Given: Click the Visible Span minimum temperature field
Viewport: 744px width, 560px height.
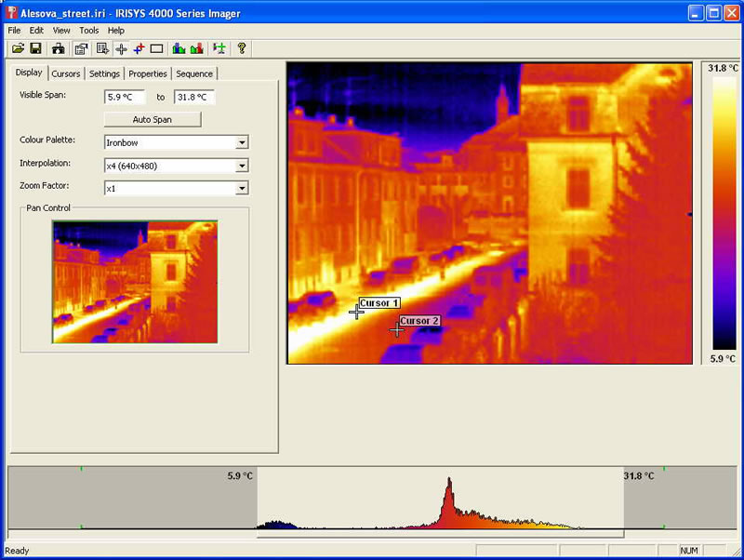Looking at the screenshot, I should [x=125, y=97].
